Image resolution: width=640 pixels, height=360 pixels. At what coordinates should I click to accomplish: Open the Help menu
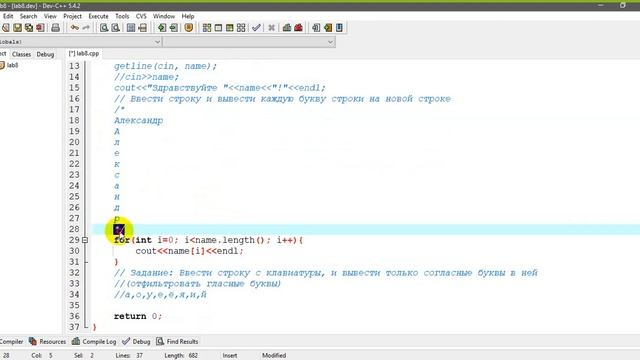pyautogui.click(x=188, y=16)
